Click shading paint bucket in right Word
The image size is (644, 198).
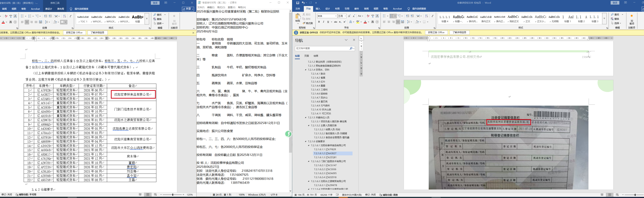417,22
